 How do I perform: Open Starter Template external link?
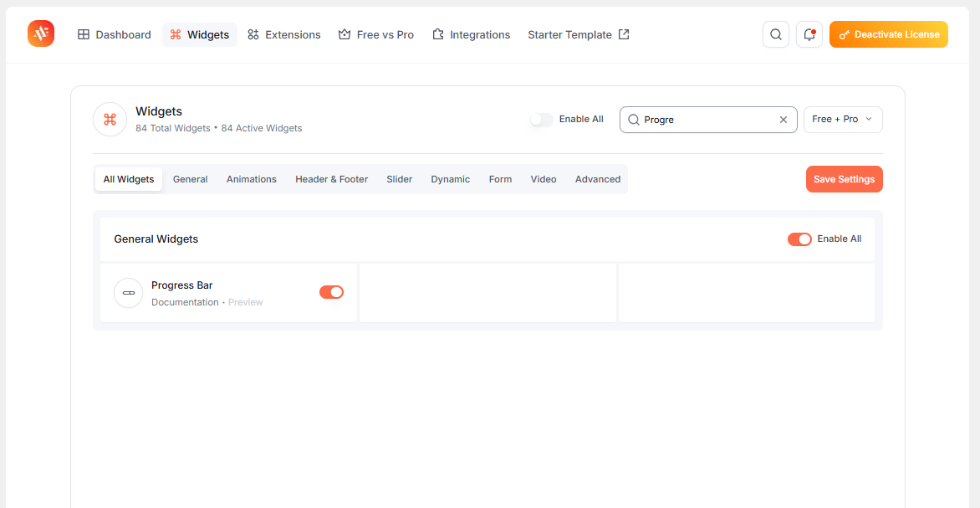[x=578, y=34]
